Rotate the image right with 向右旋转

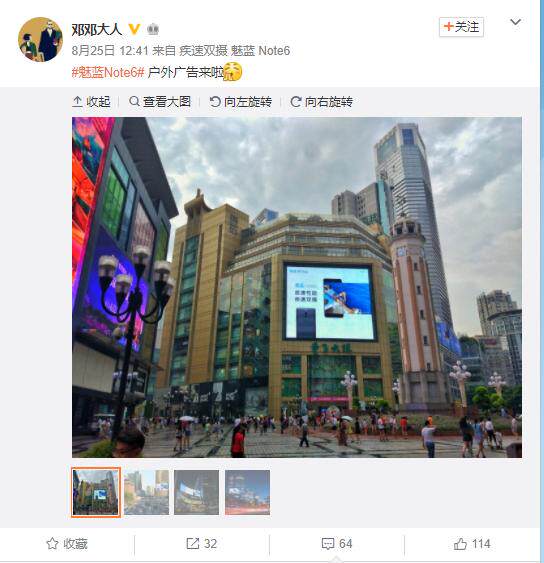coord(321,102)
